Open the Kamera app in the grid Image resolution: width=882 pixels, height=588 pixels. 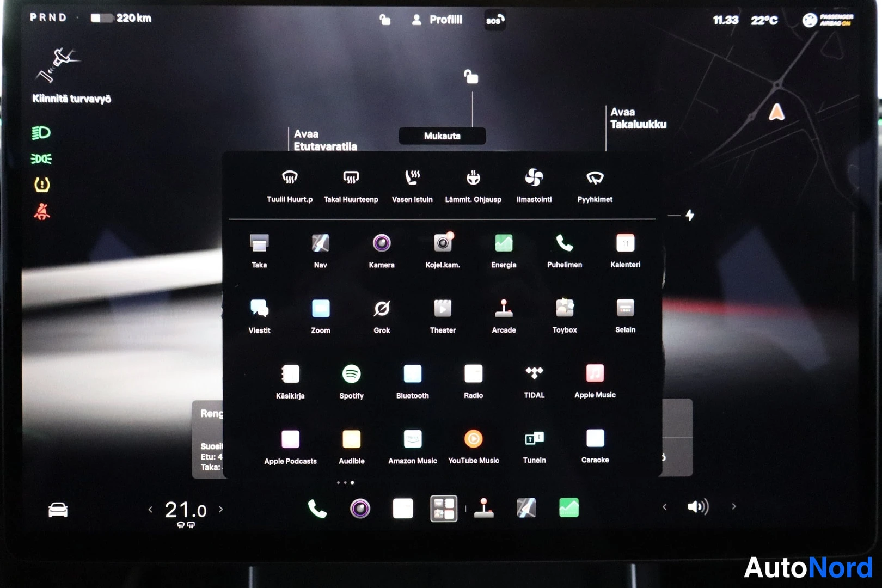click(x=382, y=250)
